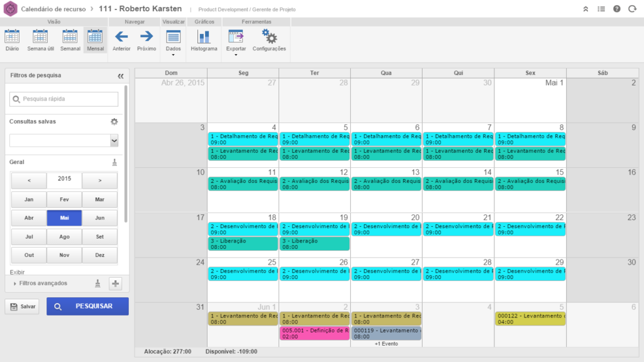Go to the Anterior period arrow

(x=121, y=40)
